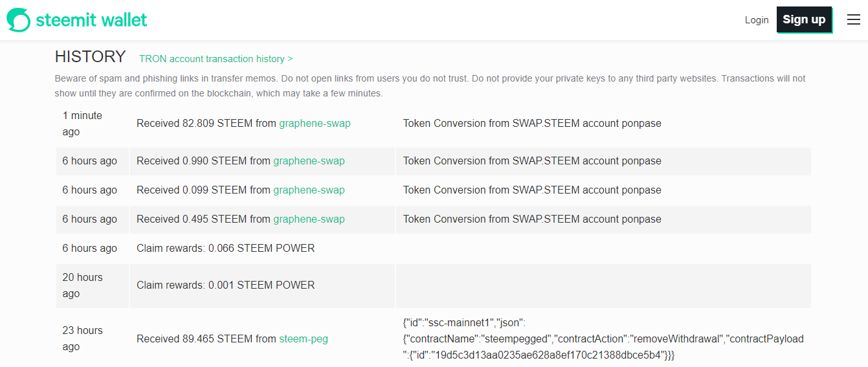Select '20 hours ago' timestamp
This screenshot has width=868, height=367.
pyautogui.click(x=82, y=285)
